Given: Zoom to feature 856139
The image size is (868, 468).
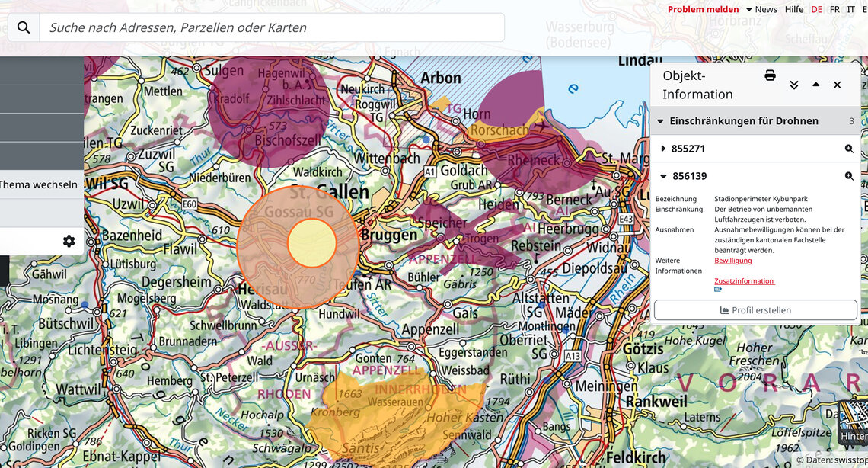Looking at the screenshot, I should [849, 176].
